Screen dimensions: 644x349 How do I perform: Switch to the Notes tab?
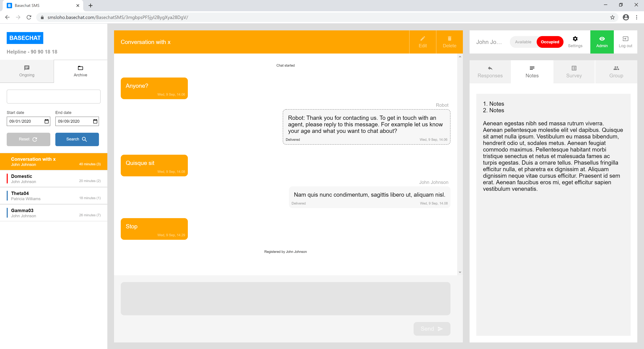[x=532, y=72]
